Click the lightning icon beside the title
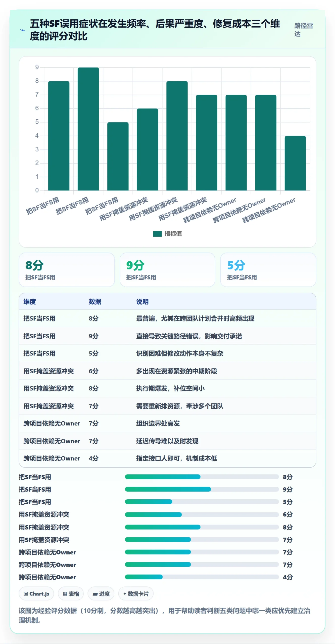 pyautogui.click(x=23, y=30)
